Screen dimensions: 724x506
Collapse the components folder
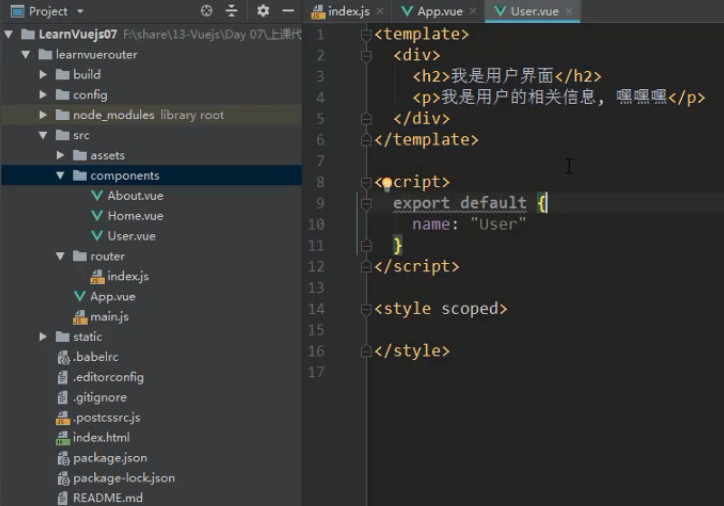tap(60, 175)
